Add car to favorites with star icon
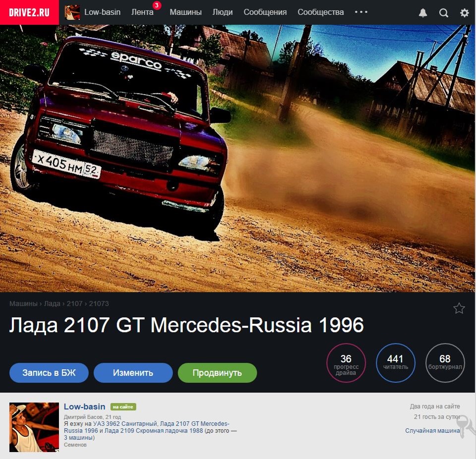Image resolution: width=476 pixels, height=459 pixels. pyautogui.click(x=459, y=308)
